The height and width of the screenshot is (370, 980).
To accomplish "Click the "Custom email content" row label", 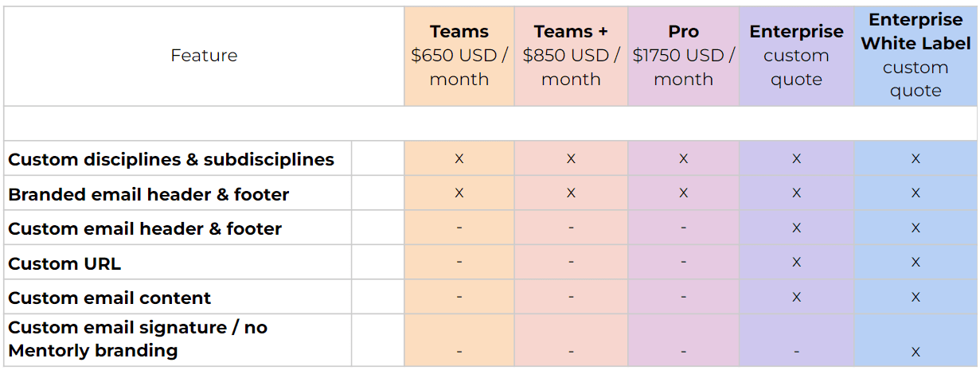I will [110, 298].
